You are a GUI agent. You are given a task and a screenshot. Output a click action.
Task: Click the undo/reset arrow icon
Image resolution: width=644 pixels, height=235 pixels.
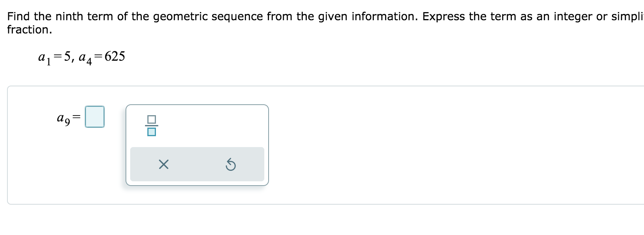pyautogui.click(x=230, y=165)
